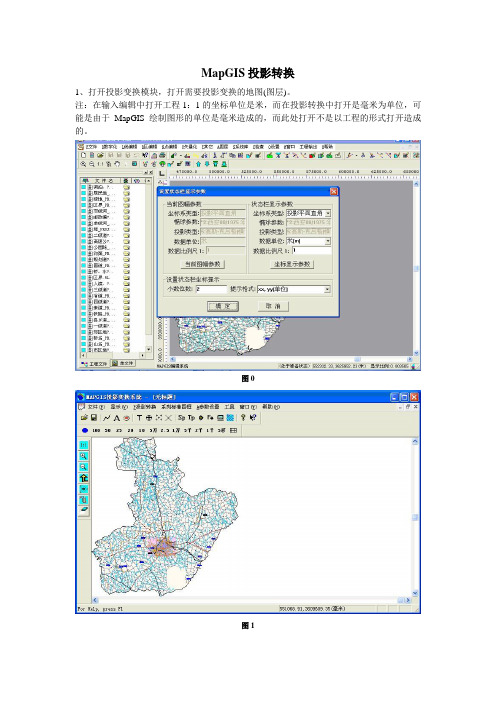Image resolution: width=496 pixels, height=702 pixels.
Task: Toggle the cyan checkbox of the first layer row
Action: click(x=83, y=187)
